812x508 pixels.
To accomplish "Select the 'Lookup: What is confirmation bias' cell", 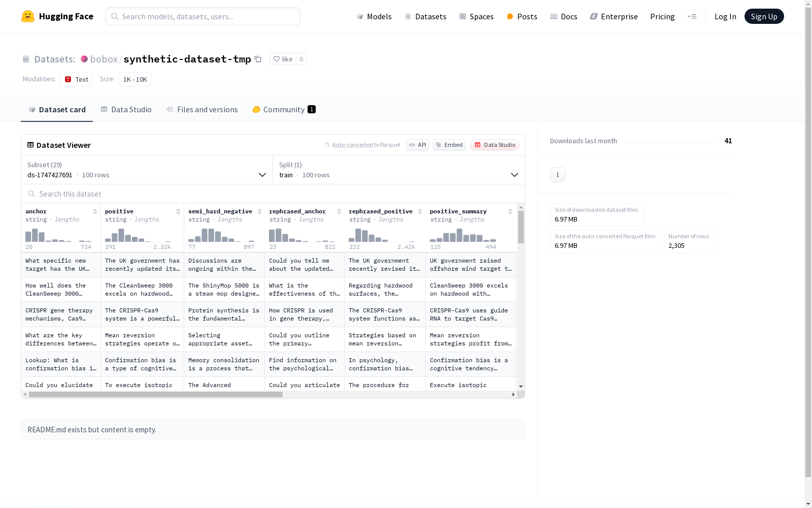I will click(61, 364).
